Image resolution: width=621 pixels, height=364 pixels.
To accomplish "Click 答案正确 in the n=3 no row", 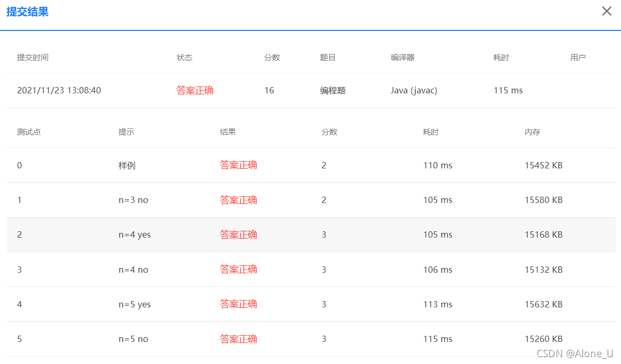I will coord(238,200).
